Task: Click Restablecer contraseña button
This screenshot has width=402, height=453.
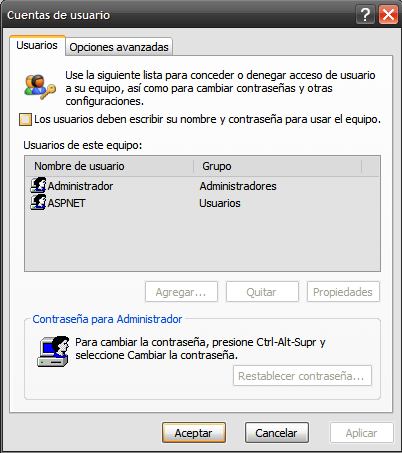Action: pos(302,376)
